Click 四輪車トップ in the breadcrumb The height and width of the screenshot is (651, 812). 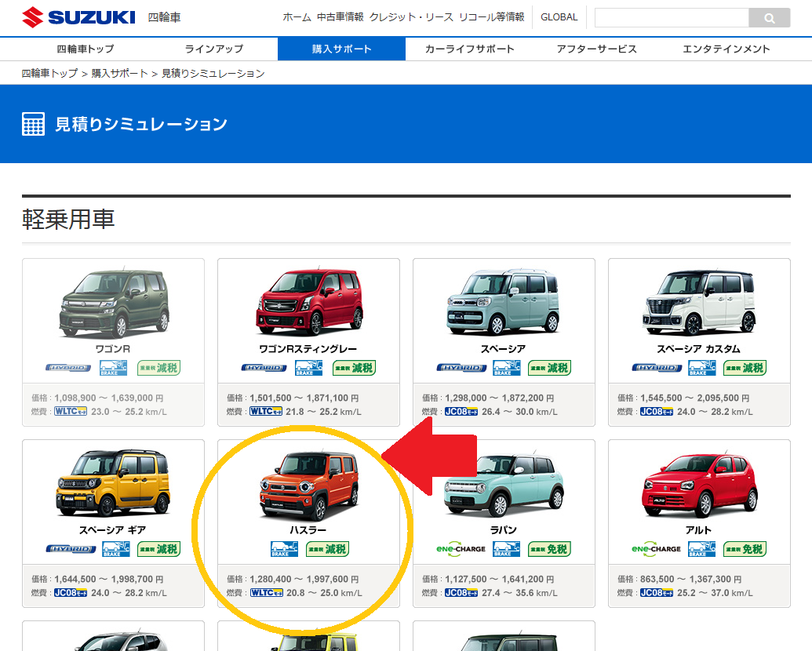[x=49, y=74]
